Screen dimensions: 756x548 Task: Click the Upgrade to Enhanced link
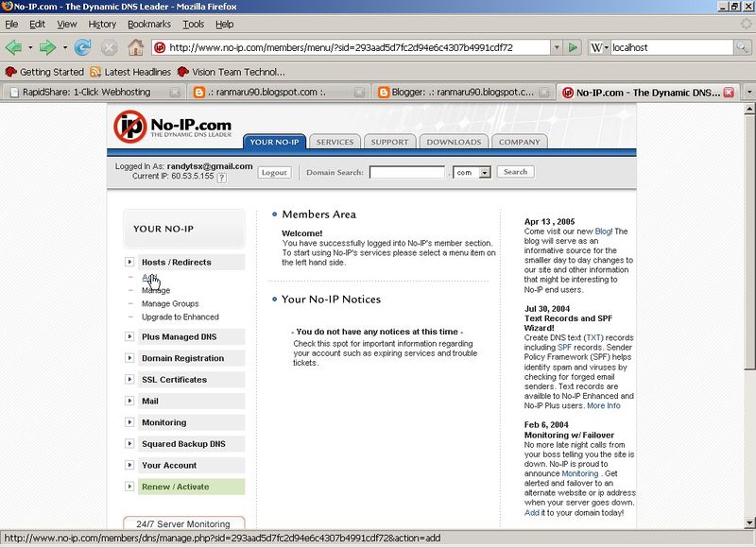tap(180, 317)
